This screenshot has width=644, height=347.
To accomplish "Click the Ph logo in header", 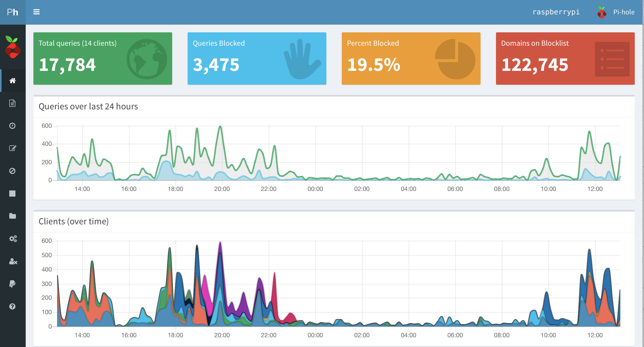I will [x=13, y=12].
